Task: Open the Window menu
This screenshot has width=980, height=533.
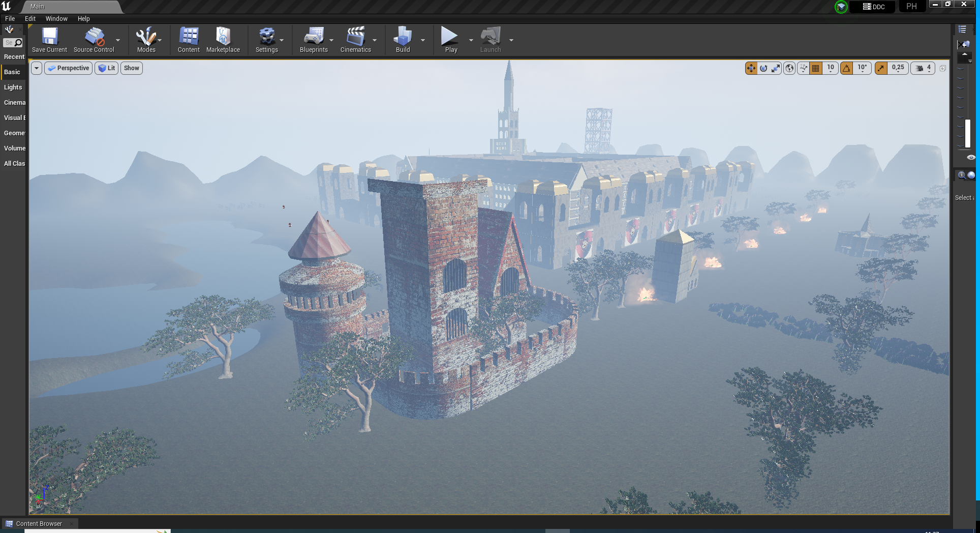Action: (56, 19)
